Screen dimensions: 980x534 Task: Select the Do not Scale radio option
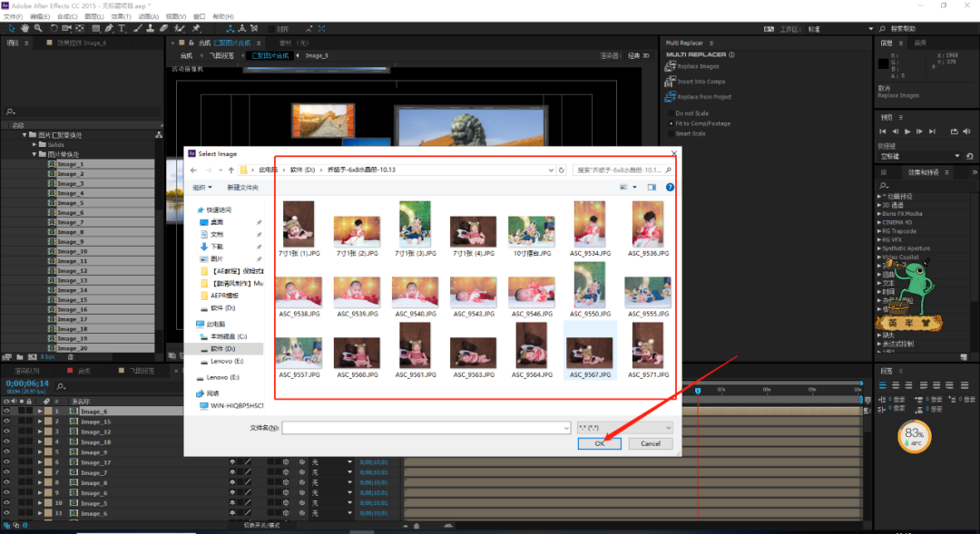click(671, 113)
